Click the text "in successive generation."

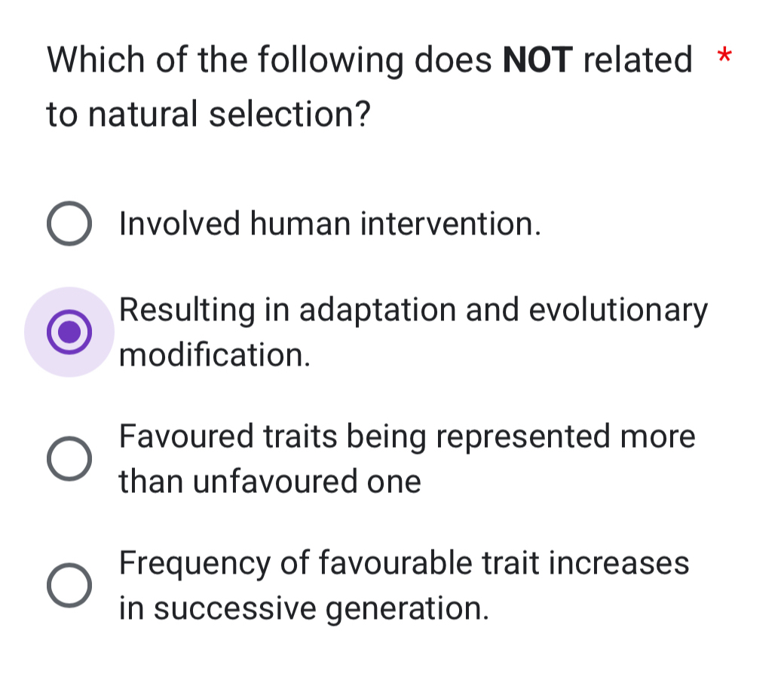304,608
